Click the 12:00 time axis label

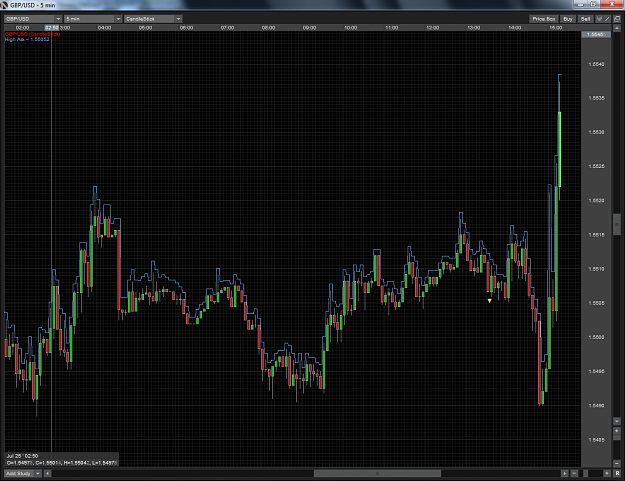tap(432, 28)
